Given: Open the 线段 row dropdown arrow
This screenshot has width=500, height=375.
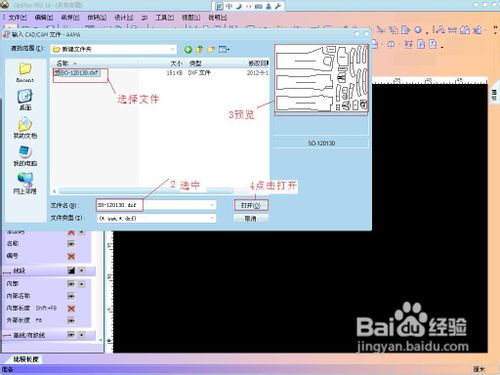Looking at the screenshot, I should [x=82, y=270].
